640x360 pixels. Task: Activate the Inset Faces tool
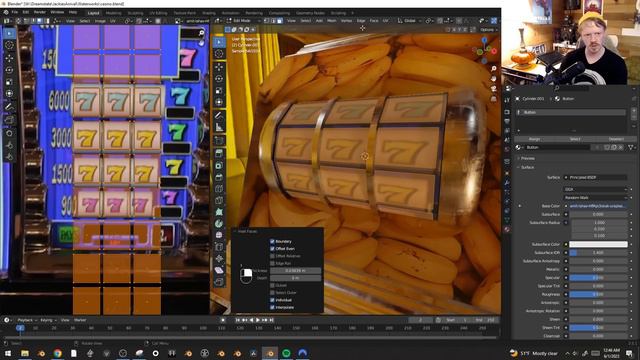(219, 165)
